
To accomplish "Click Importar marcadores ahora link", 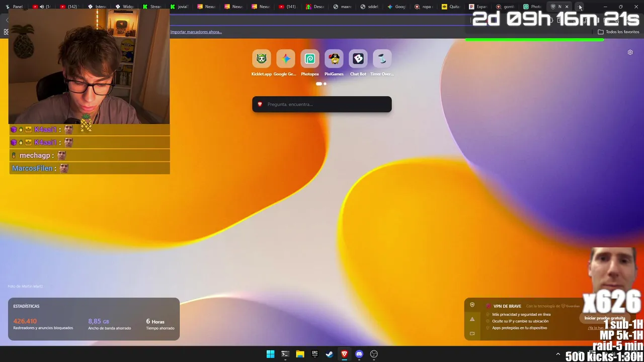I will coord(196,32).
